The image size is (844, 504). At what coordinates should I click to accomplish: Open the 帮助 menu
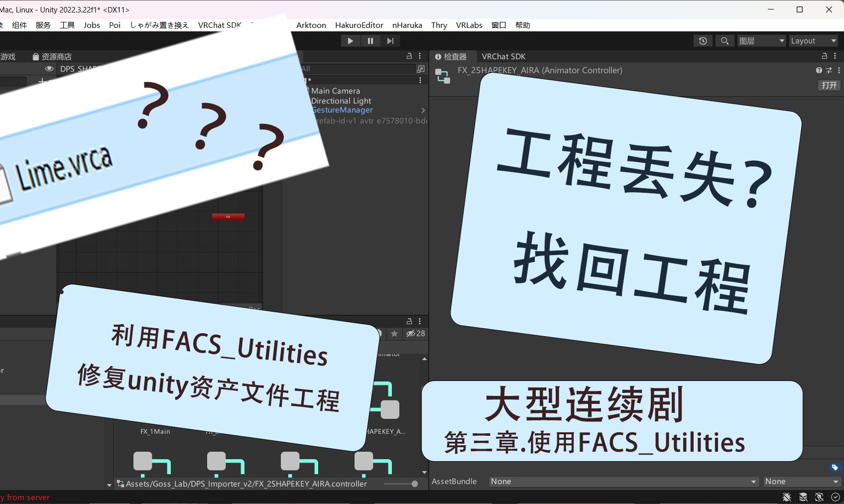tap(523, 25)
